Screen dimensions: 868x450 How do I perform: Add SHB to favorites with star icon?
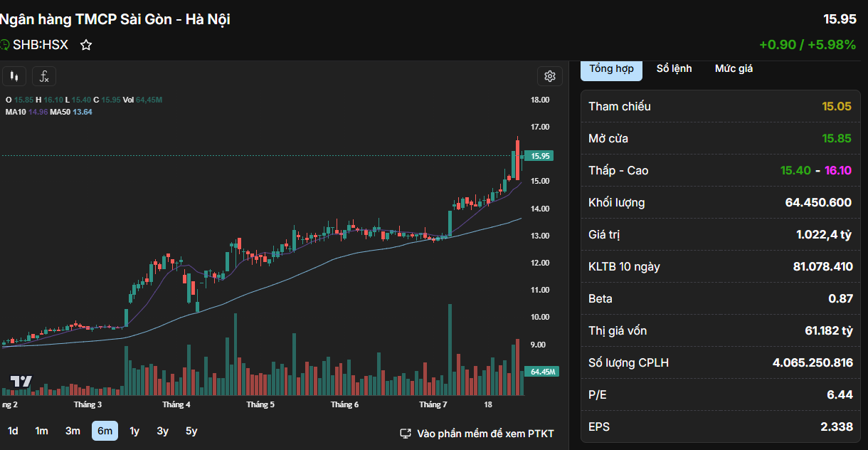86,45
